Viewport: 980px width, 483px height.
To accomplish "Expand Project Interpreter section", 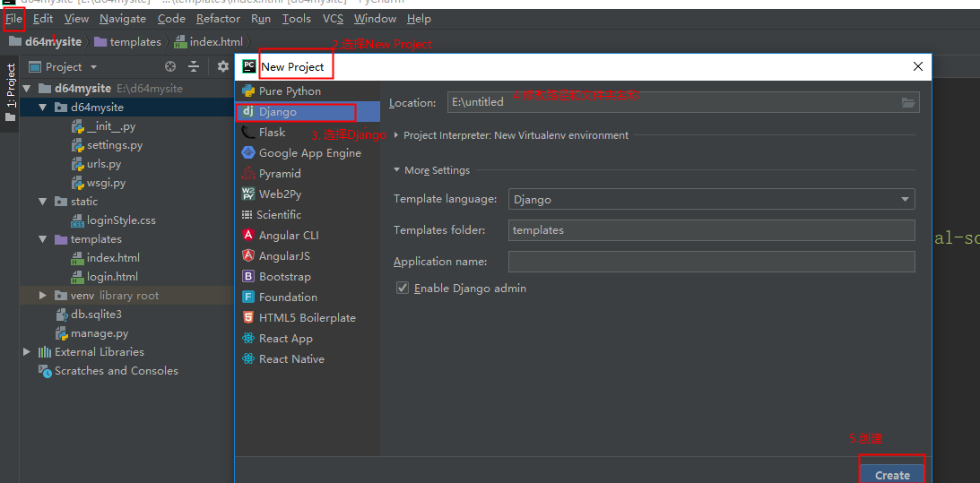I will pyautogui.click(x=397, y=135).
